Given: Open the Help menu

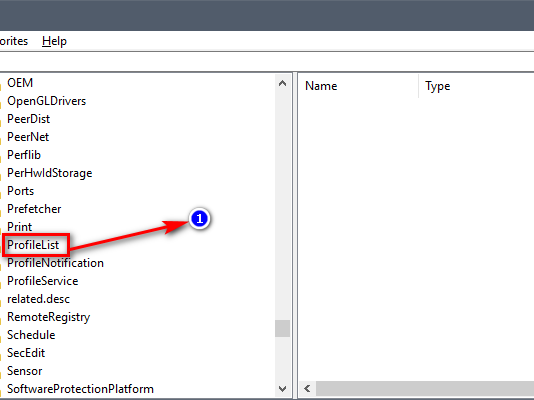Looking at the screenshot, I should pos(54,41).
